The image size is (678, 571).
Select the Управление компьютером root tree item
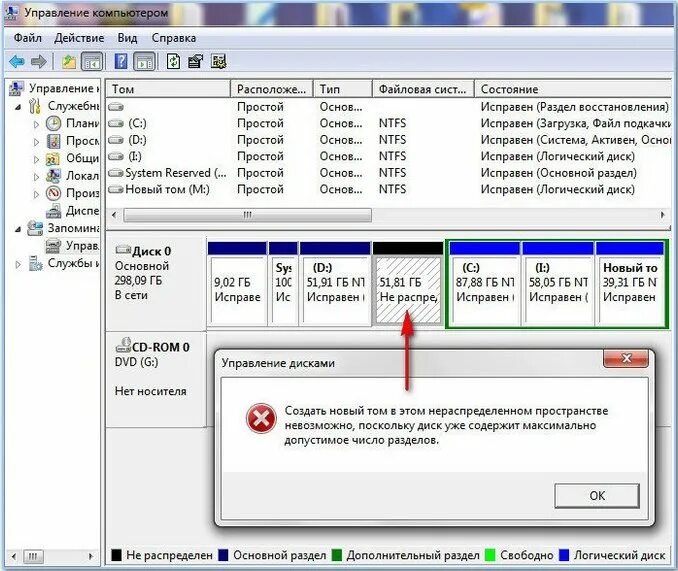click(54, 88)
